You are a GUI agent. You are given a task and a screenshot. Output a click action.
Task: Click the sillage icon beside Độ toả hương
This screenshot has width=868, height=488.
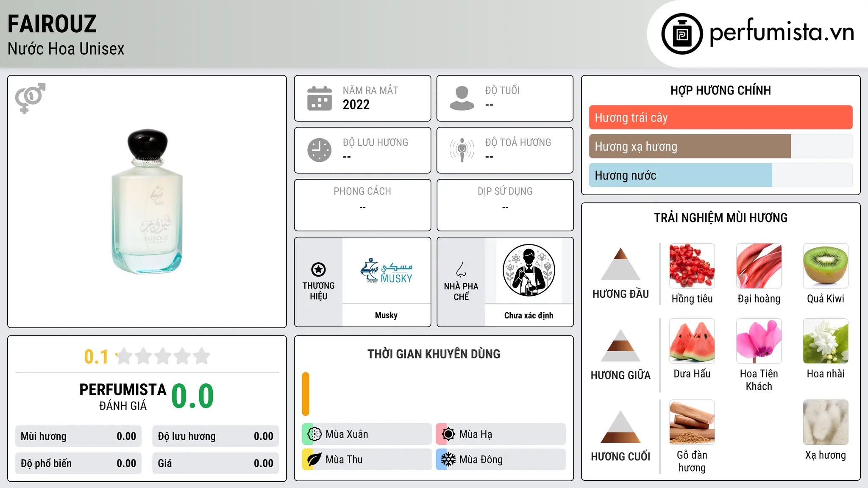coord(462,150)
